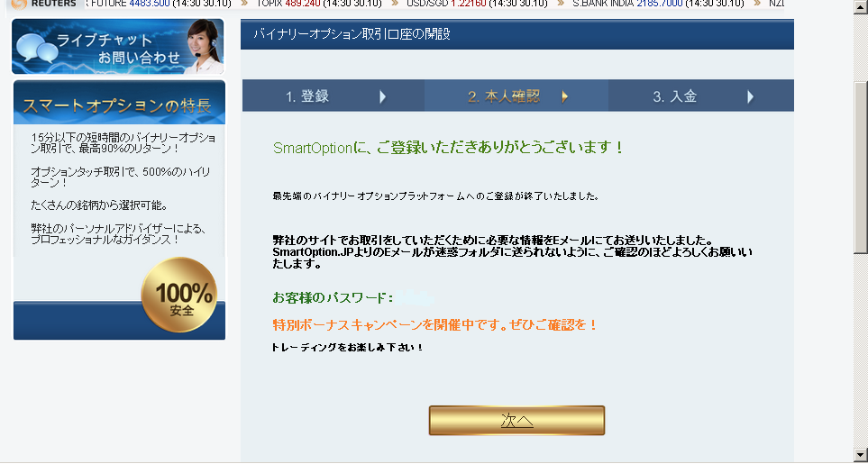This screenshot has width=868, height=464.
Task: Click the FUTURE 4483.500 ticker entry
Action: point(157,4)
